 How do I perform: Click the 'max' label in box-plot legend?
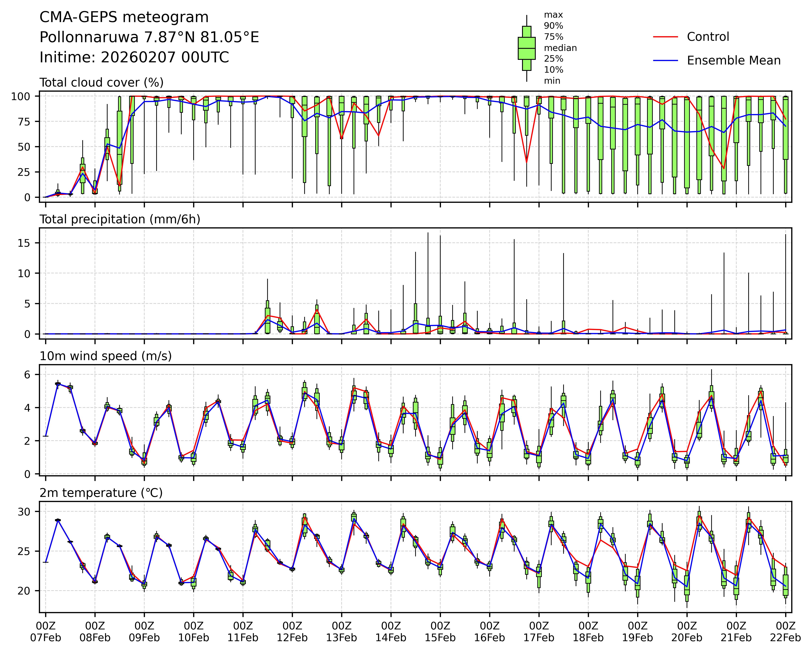point(553,15)
